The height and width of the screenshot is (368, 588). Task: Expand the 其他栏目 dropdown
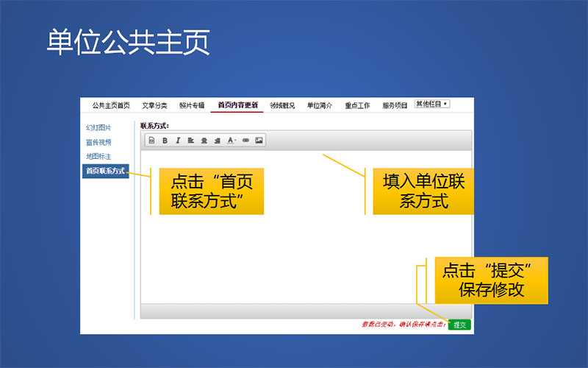[x=432, y=105]
